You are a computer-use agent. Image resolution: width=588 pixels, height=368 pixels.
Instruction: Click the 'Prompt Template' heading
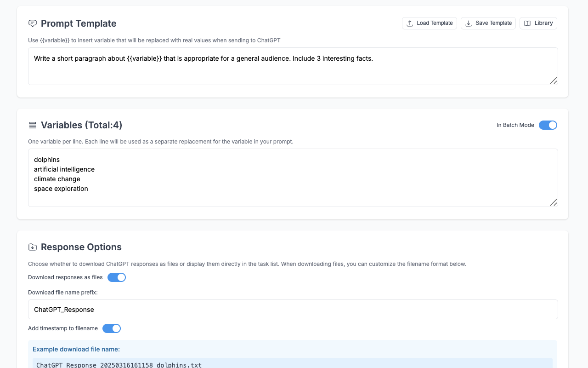pos(79,23)
